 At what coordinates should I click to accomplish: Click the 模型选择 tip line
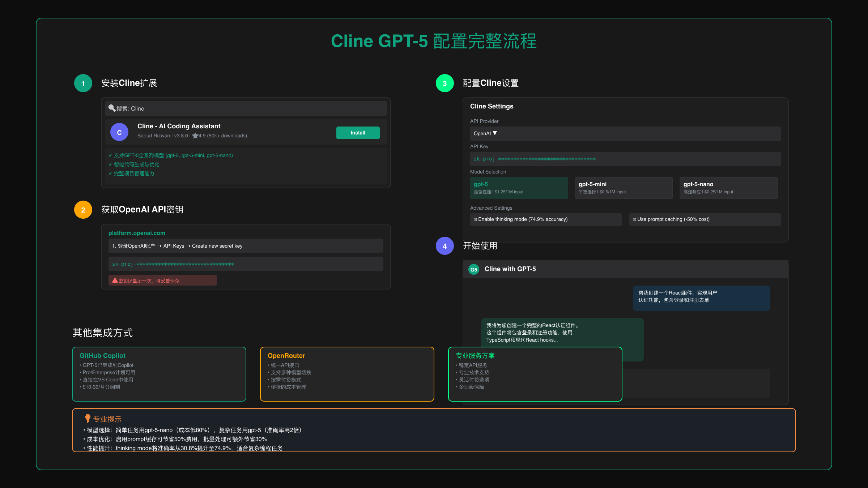click(193, 430)
